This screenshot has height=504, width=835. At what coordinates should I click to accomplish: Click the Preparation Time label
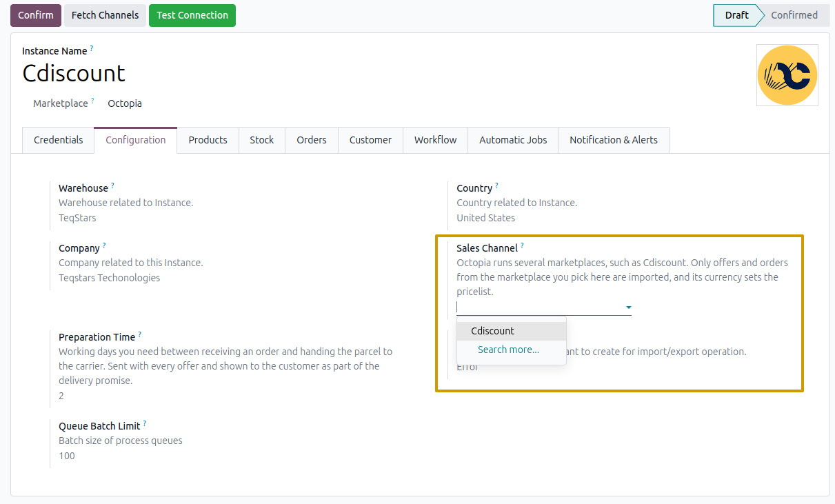[97, 337]
